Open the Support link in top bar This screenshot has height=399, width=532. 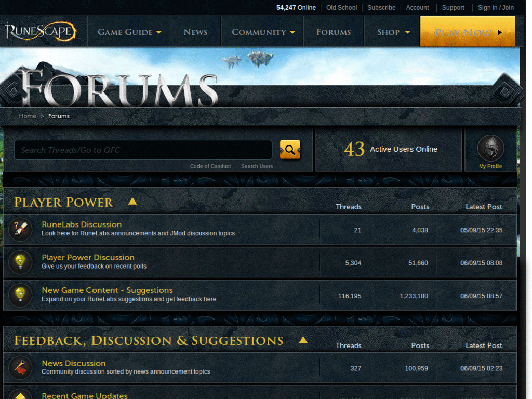coord(453,7)
